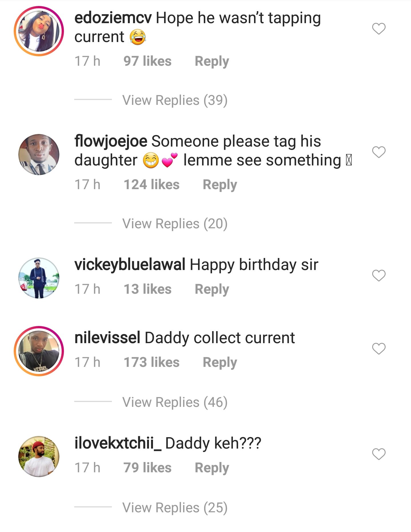Image resolution: width=411 pixels, height=532 pixels.
Task: Tap heart on flowjoejoe's comment
Action: [379, 152]
